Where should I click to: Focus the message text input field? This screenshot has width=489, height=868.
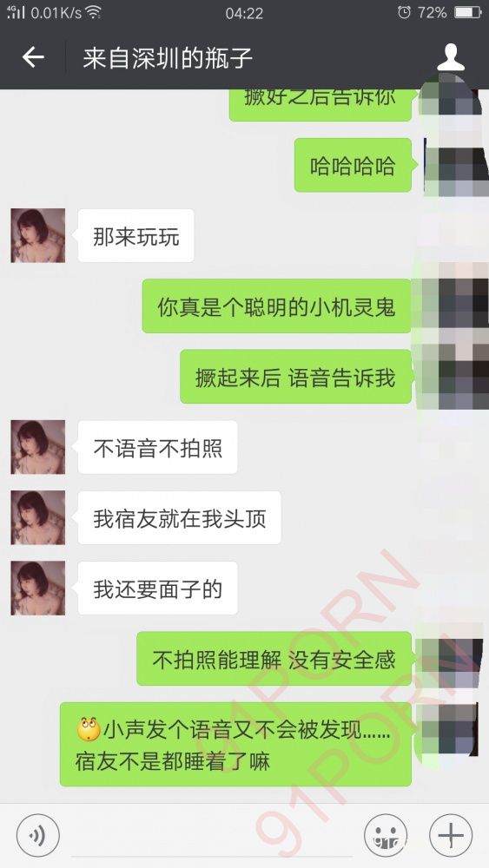click(x=212, y=835)
